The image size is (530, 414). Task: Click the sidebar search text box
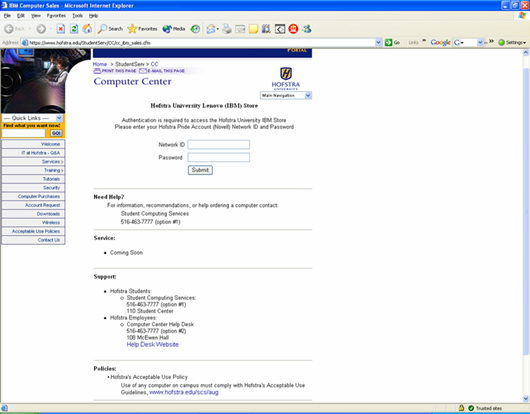pos(24,133)
